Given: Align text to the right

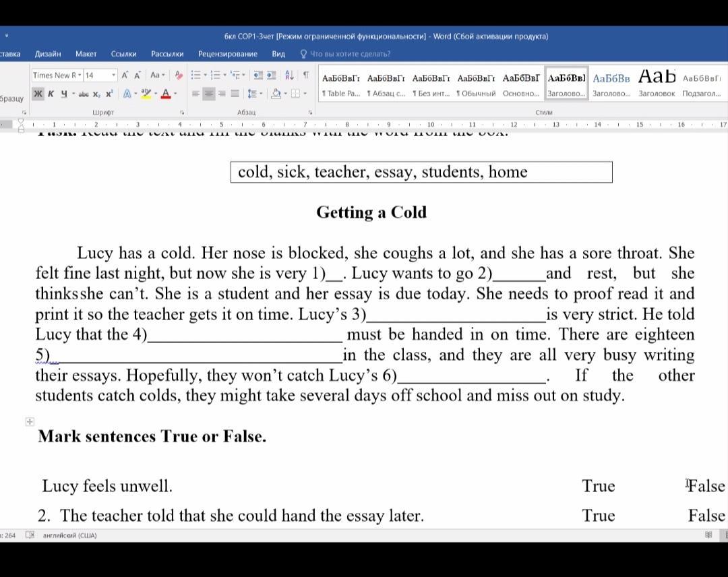Looking at the screenshot, I should [222, 94].
